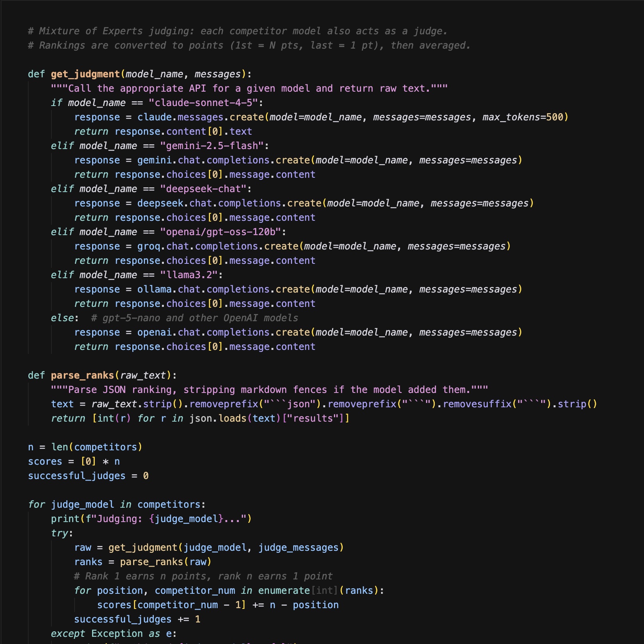This screenshot has height=644, width=644.
Task: Click the parse_ranks function name in its definition
Action: 82,375
